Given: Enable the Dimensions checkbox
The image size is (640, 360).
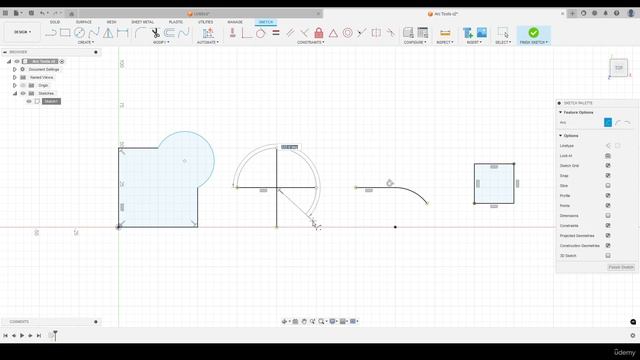Looking at the screenshot, I should click(x=608, y=216).
